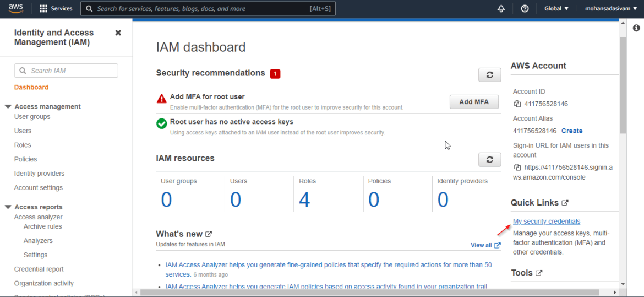Open User groups in sidebar
Image resolution: width=644 pixels, height=297 pixels.
(x=32, y=117)
